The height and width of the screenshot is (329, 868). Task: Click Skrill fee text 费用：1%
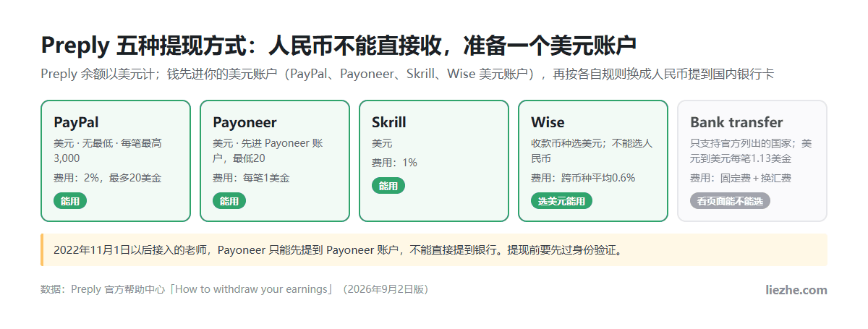(394, 163)
